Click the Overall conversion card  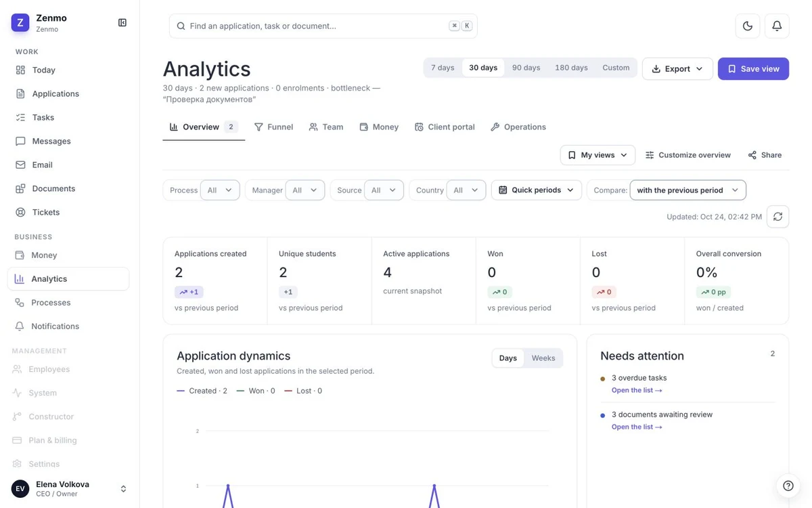pos(736,281)
